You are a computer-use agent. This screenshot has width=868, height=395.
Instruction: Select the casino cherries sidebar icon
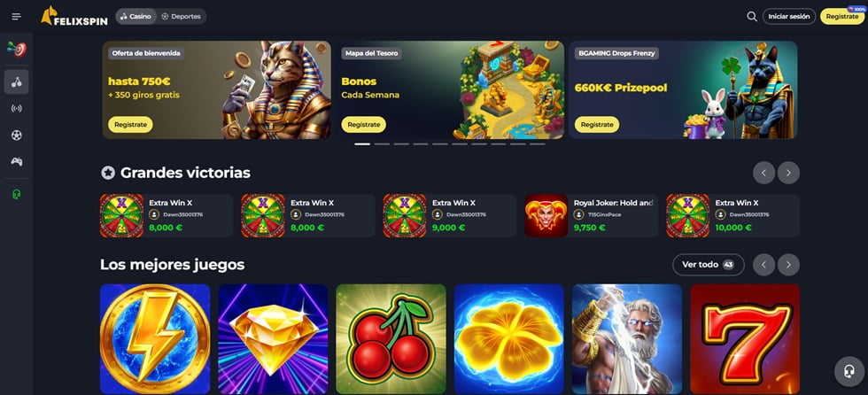pyautogui.click(x=17, y=81)
